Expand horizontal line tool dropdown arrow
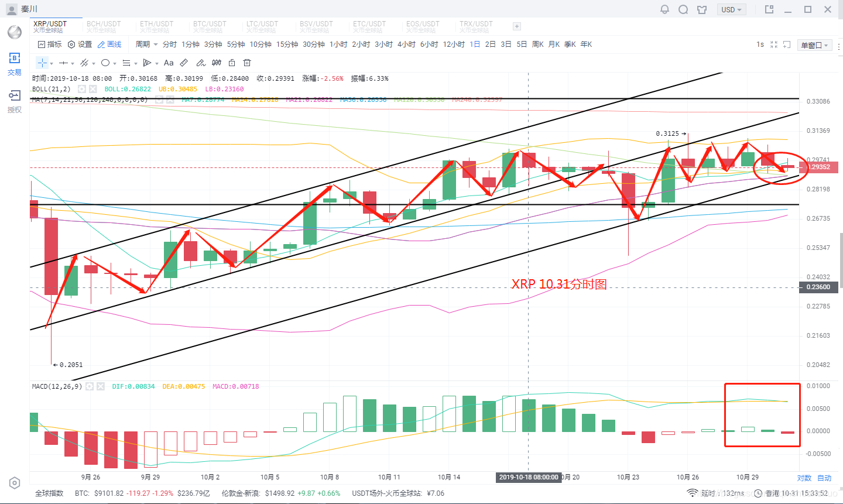This screenshot has width=843, height=504. [x=73, y=63]
